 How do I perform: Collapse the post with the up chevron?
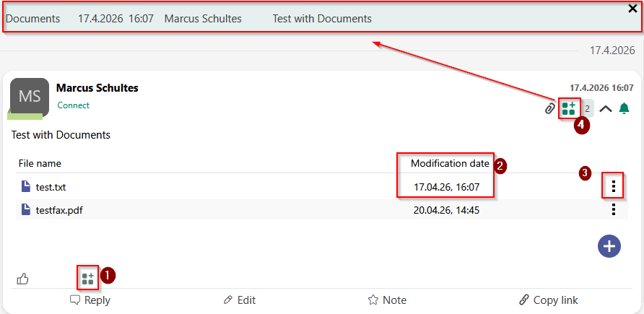[x=606, y=108]
